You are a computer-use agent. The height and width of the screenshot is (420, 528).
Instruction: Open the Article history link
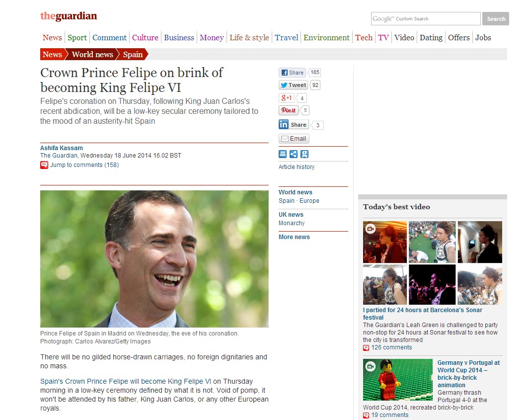297,167
